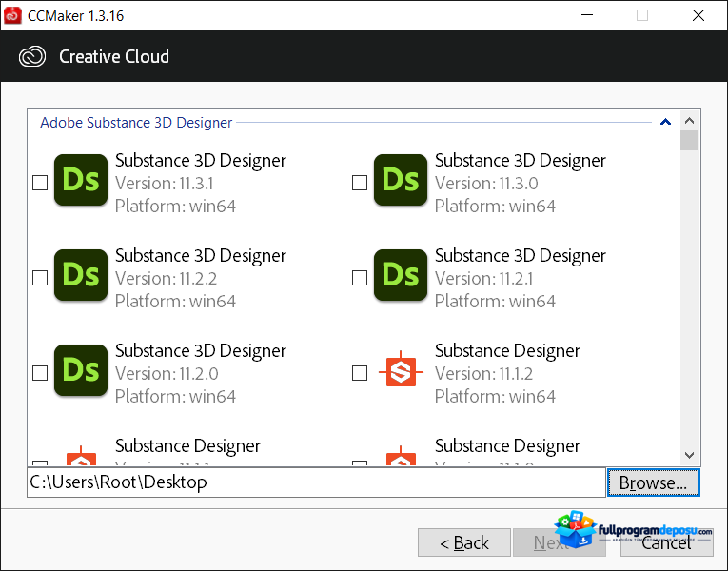
Task: Click the 'Version: 11.2.0' label
Action: 167,374
